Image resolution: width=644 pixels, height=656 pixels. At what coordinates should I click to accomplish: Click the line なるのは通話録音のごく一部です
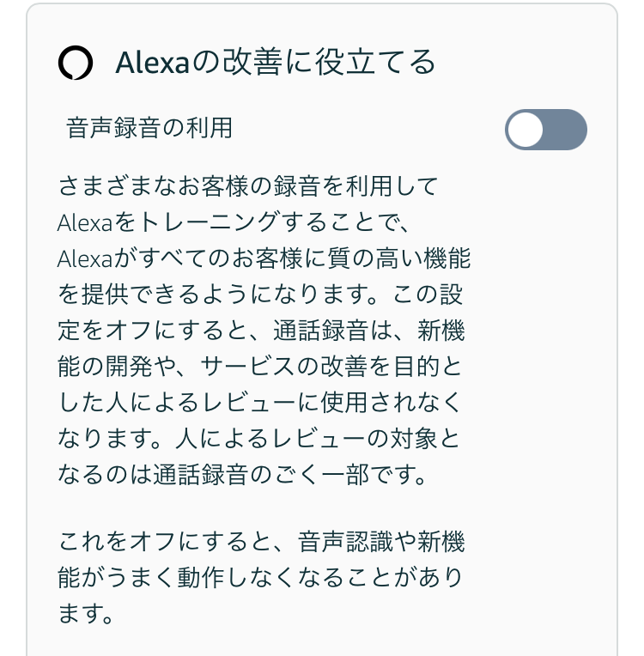(x=242, y=475)
